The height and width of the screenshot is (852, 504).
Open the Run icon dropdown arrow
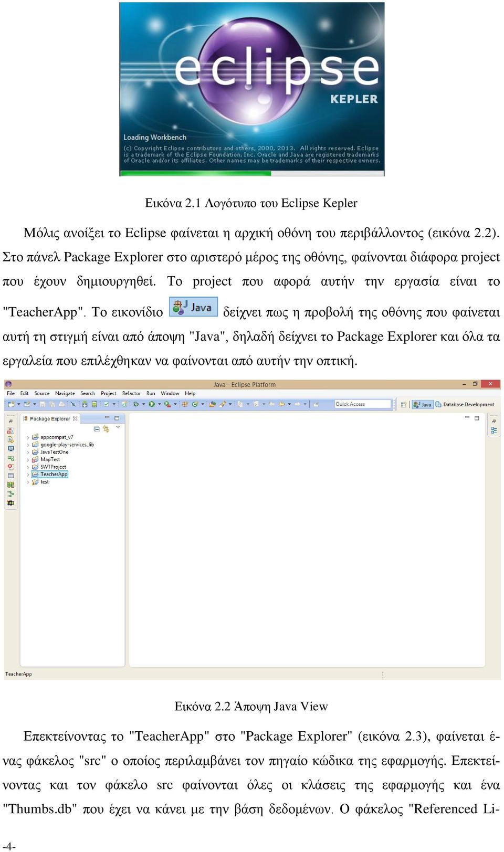coord(159,404)
